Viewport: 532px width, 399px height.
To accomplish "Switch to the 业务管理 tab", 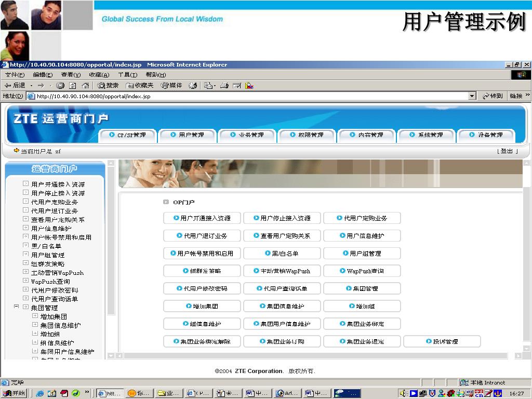I will pos(247,135).
